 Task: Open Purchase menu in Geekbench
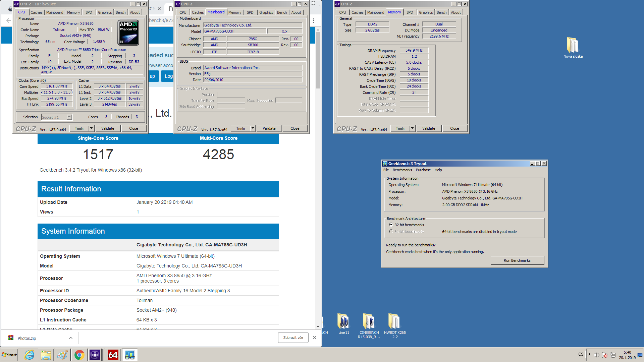pyautogui.click(x=423, y=170)
